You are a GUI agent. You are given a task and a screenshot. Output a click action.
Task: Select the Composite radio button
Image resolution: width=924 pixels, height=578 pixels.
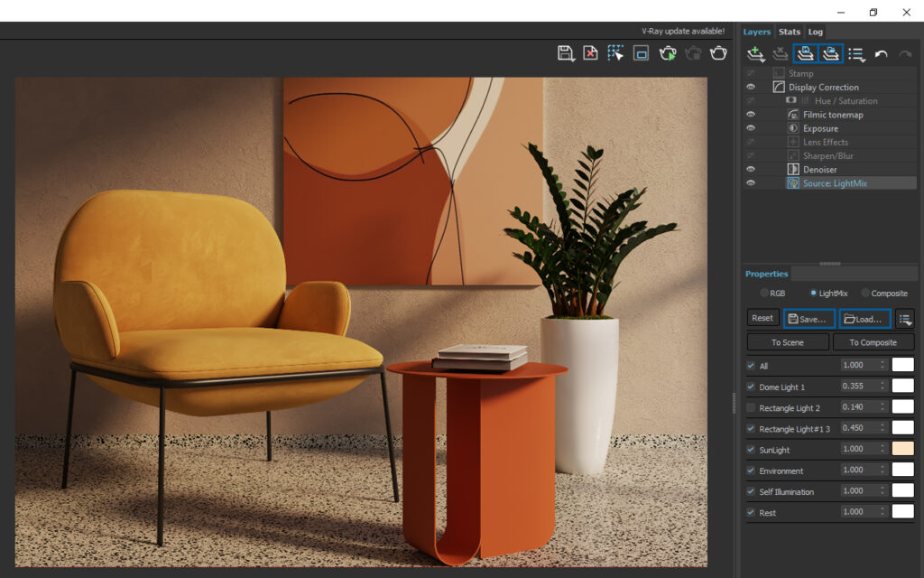tap(865, 293)
